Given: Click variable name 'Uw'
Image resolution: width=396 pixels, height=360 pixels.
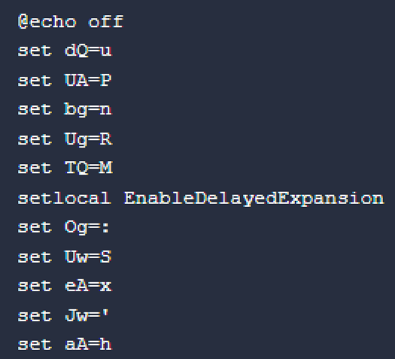Looking at the screenshot, I should pos(76,257).
